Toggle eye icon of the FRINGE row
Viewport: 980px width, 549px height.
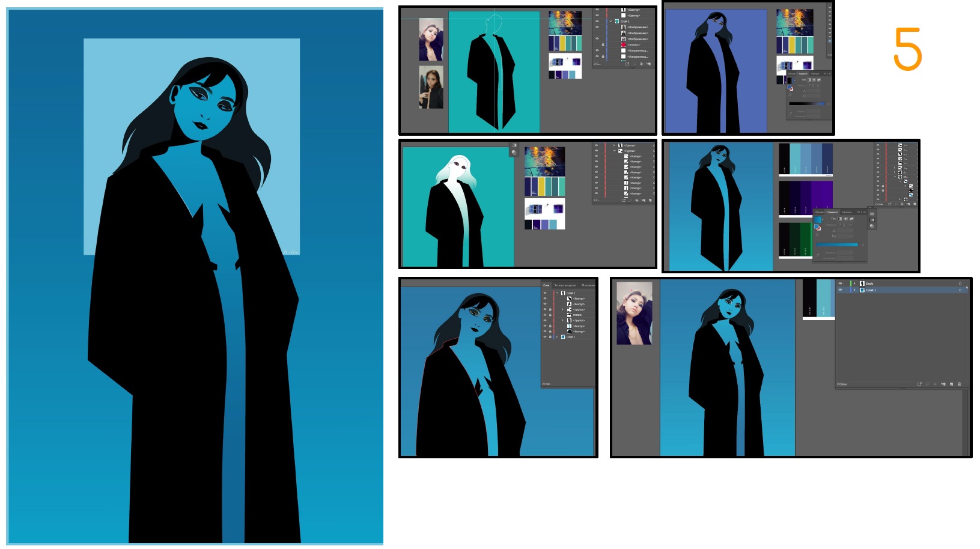point(545,315)
